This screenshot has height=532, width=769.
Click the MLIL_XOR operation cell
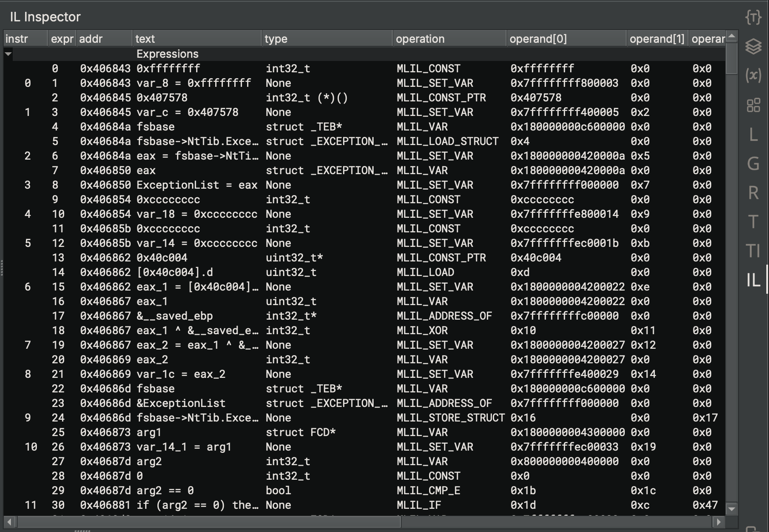pos(422,331)
